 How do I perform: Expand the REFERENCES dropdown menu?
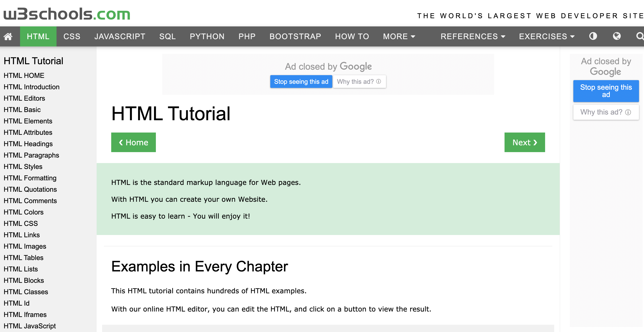pos(473,36)
